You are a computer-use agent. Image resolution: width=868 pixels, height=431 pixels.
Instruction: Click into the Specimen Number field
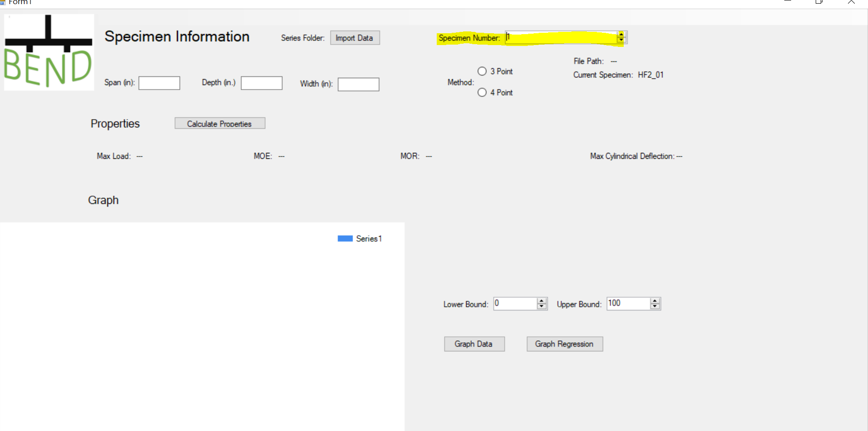(561, 37)
